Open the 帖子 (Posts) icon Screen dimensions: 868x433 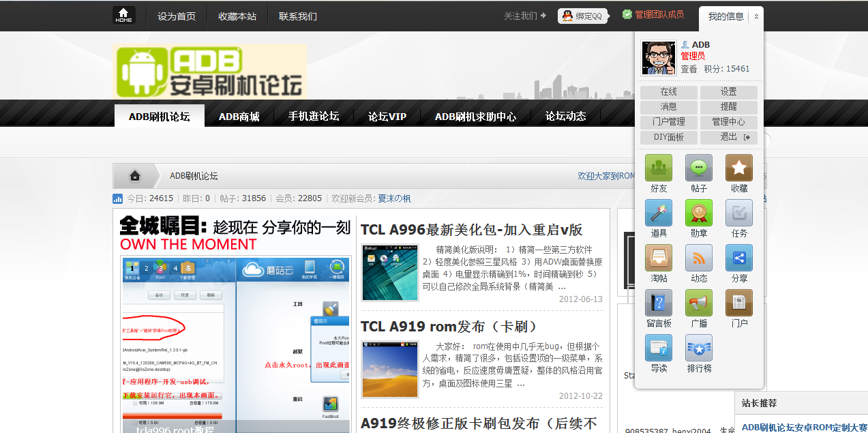point(698,166)
